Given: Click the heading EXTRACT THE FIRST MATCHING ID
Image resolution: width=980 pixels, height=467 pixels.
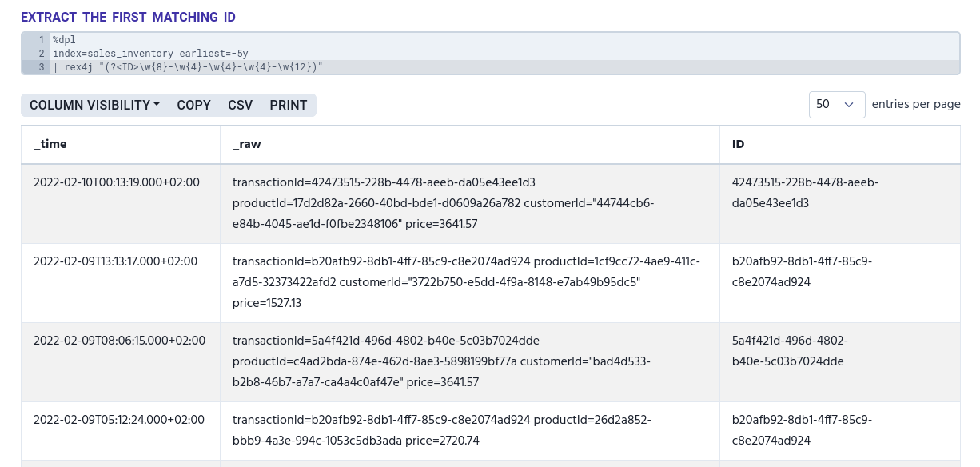Looking at the screenshot, I should 128,17.
